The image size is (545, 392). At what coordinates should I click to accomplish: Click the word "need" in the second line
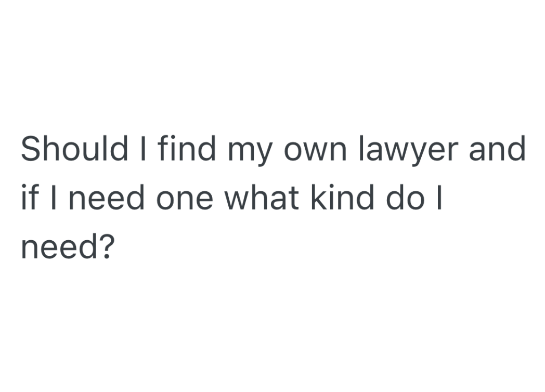pos(103,199)
